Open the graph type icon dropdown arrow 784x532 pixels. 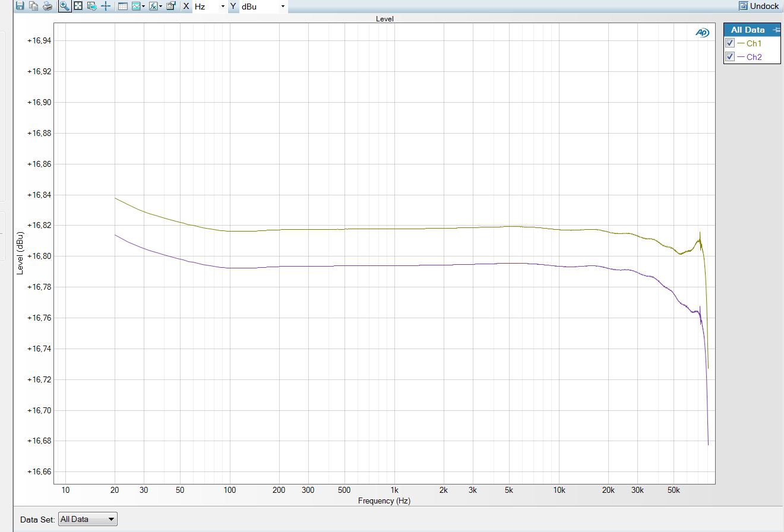point(144,7)
